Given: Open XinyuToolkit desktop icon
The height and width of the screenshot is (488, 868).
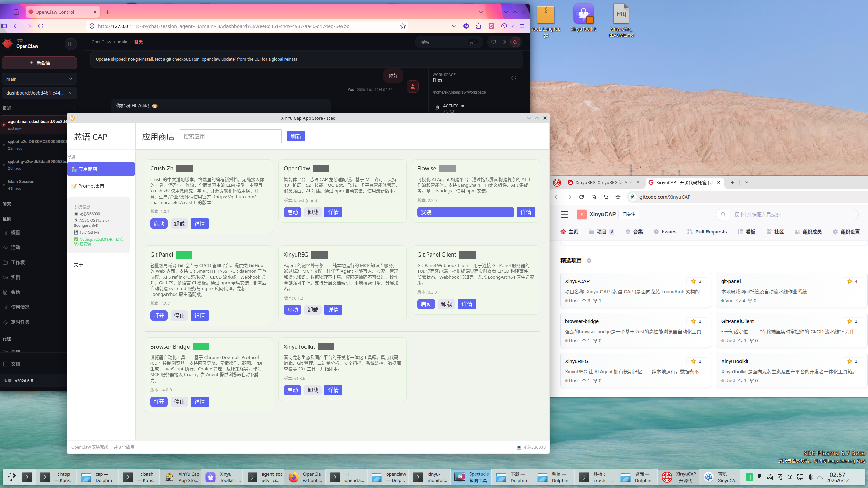Looking at the screenshot, I should tap(583, 18).
